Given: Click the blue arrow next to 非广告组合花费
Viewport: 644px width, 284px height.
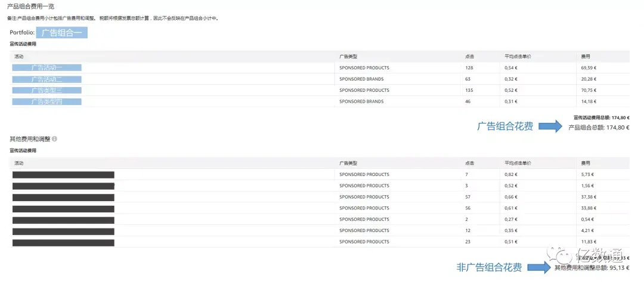Looking at the screenshot, I should click(x=539, y=268).
